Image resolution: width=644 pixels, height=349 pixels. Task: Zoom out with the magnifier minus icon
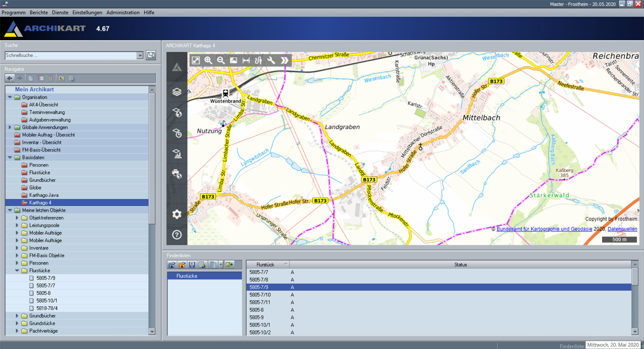click(221, 61)
